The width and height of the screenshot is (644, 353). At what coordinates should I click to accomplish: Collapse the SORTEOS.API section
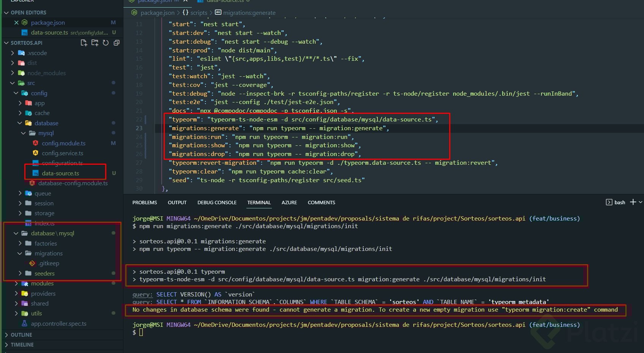click(6, 43)
